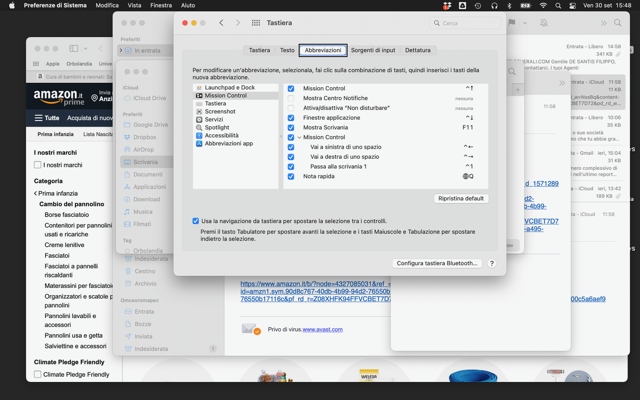This screenshot has width=640, height=400.
Task: Click the help question mark button
Action: coord(491,263)
